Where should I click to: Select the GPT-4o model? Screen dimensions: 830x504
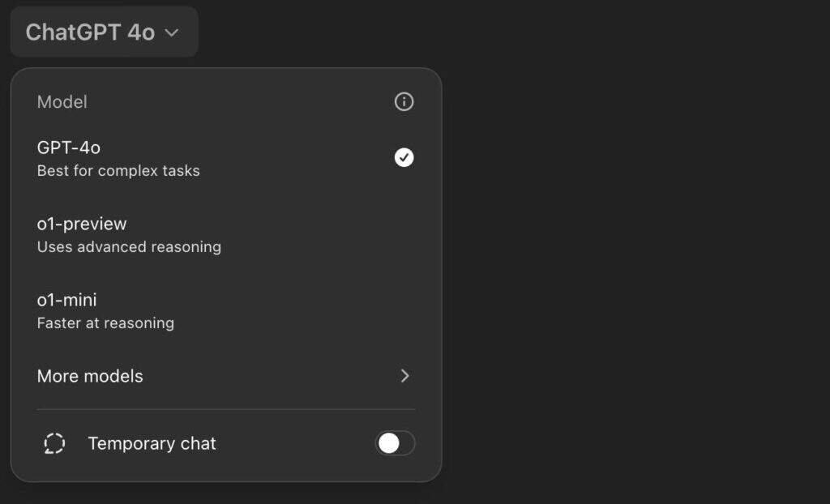click(x=69, y=147)
